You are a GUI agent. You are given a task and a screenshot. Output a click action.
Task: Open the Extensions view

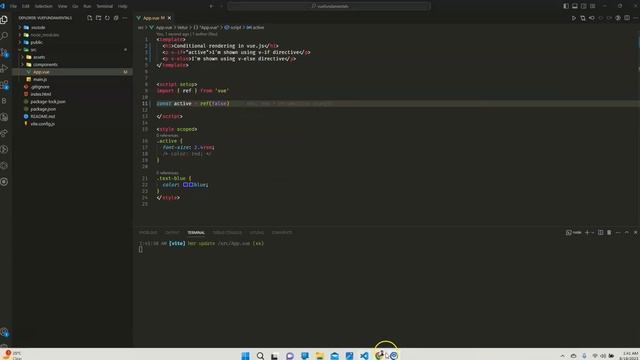pyautogui.click(x=4, y=85)
